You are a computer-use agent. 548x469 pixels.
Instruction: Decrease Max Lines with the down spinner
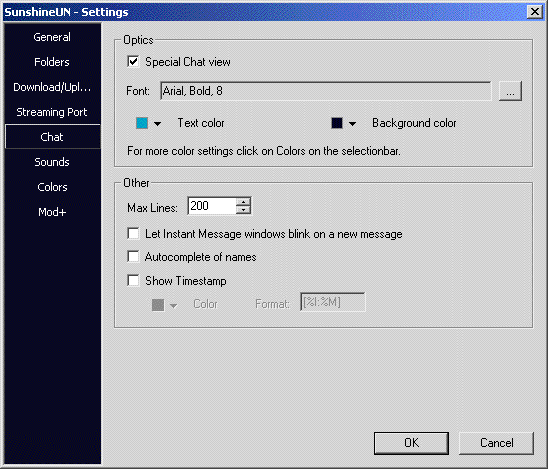(243, 210)
